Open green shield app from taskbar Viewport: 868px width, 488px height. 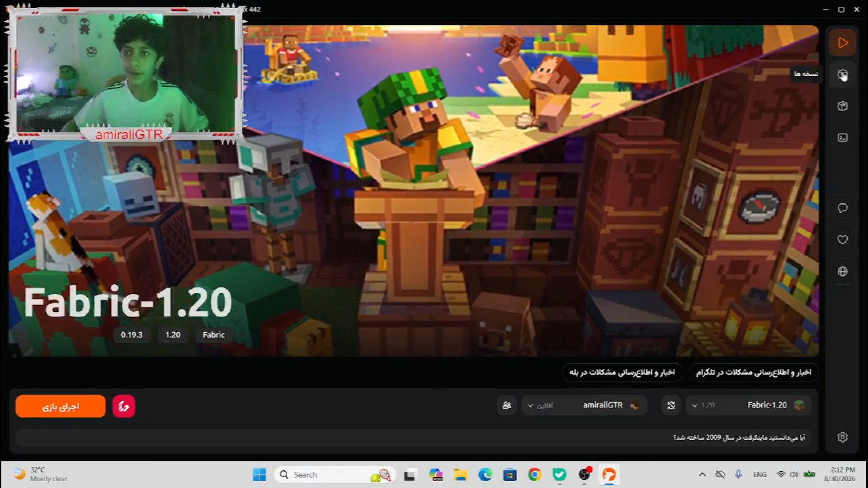click(x=560, y=474)
